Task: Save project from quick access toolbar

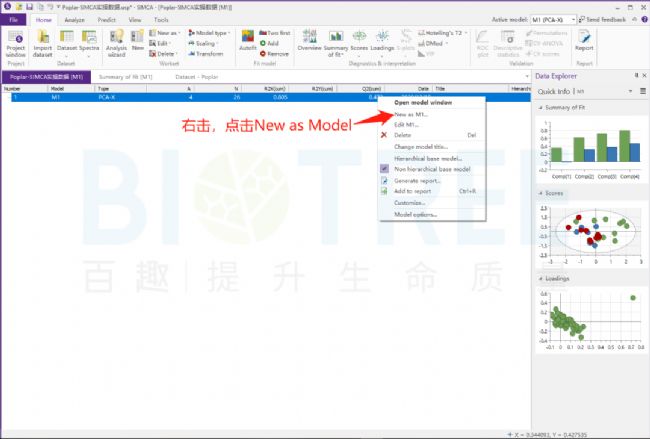Action: tap(29, 7)
